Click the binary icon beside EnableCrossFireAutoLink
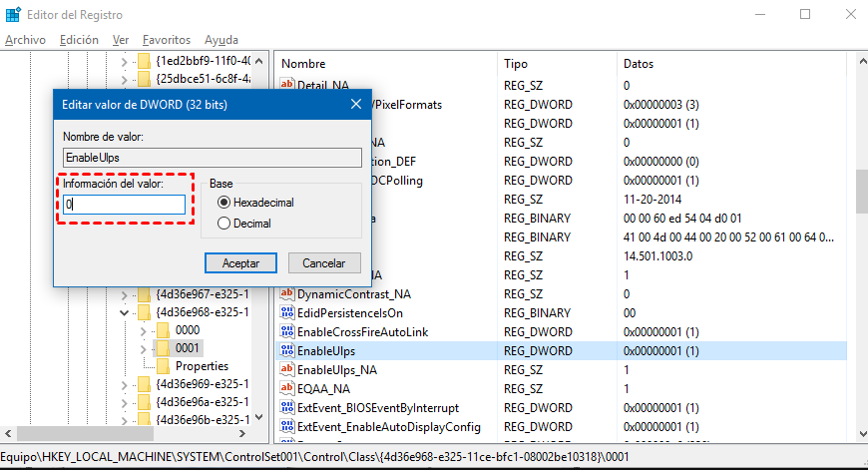The width and height of the screenshot is (868, 470). (x=287, y=331)
